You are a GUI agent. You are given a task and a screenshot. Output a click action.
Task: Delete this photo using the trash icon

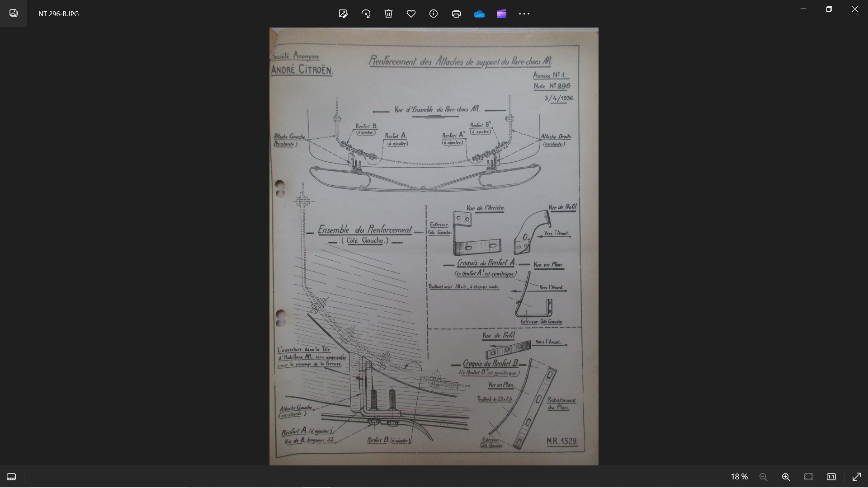(388, 14)
